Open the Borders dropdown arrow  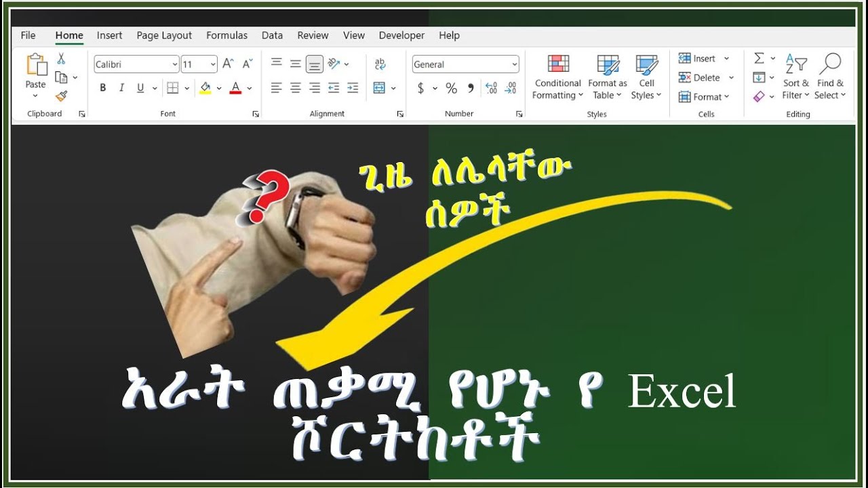coord(186,88)
